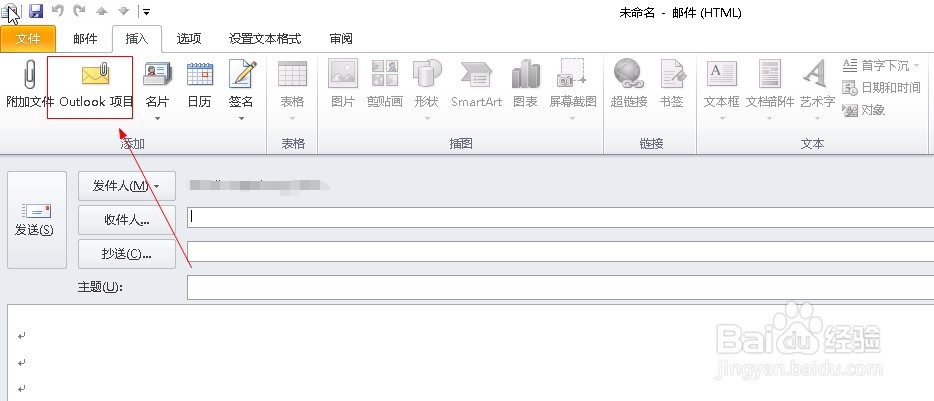Select the 插入 ribbon tab
This screenshot has height=401, width=934.
136,39
